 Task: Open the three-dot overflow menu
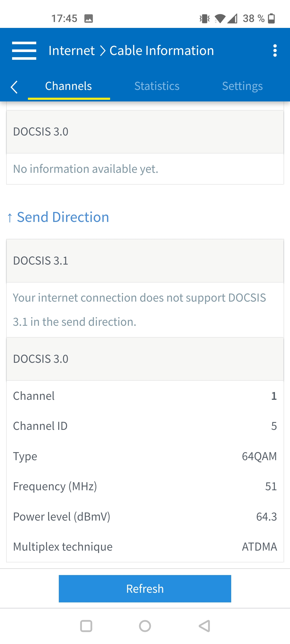pyautogui.click(x=275, y=51)
